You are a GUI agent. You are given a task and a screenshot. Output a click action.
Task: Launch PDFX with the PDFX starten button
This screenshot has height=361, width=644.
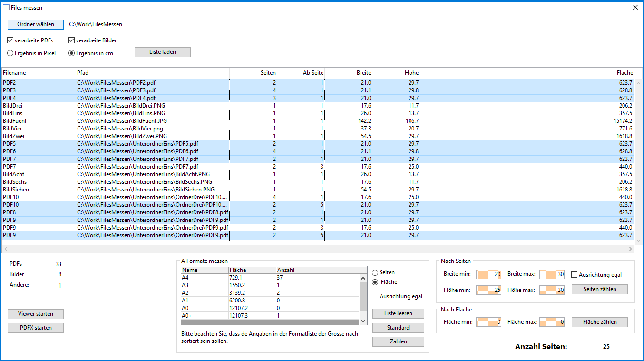(x=36, y=328)
